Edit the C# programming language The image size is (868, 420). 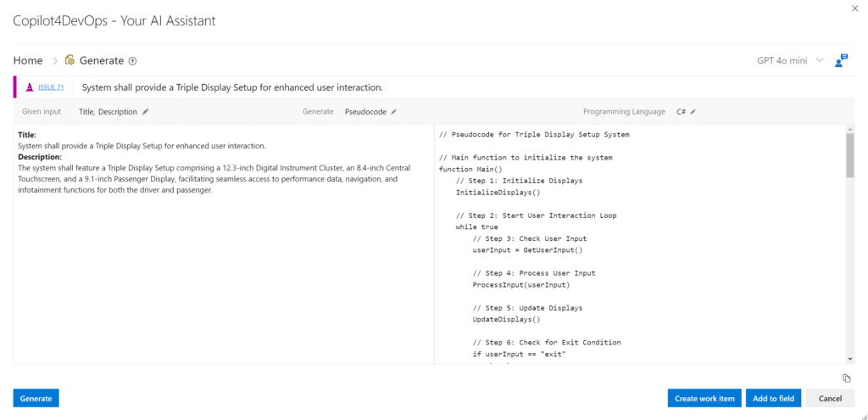click(693, 112)
